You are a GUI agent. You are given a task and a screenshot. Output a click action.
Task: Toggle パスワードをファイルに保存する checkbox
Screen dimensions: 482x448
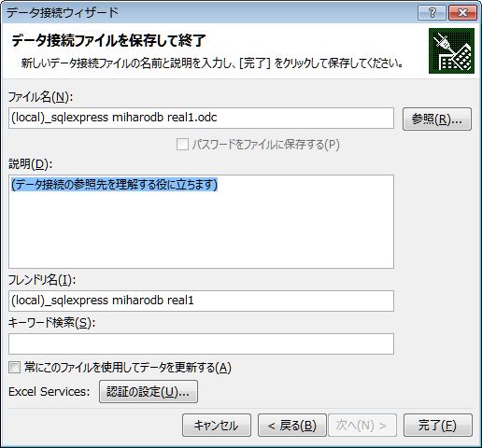[x=182, y=145]
